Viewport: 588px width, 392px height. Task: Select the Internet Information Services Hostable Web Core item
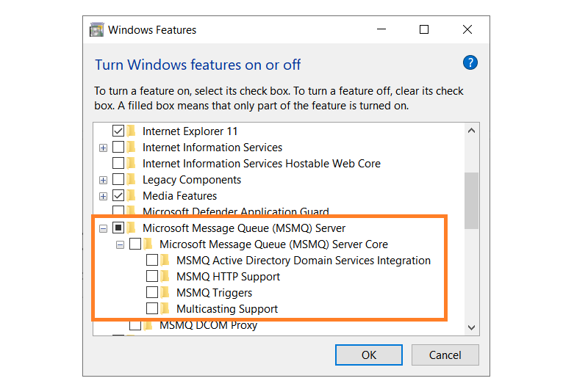261,164
